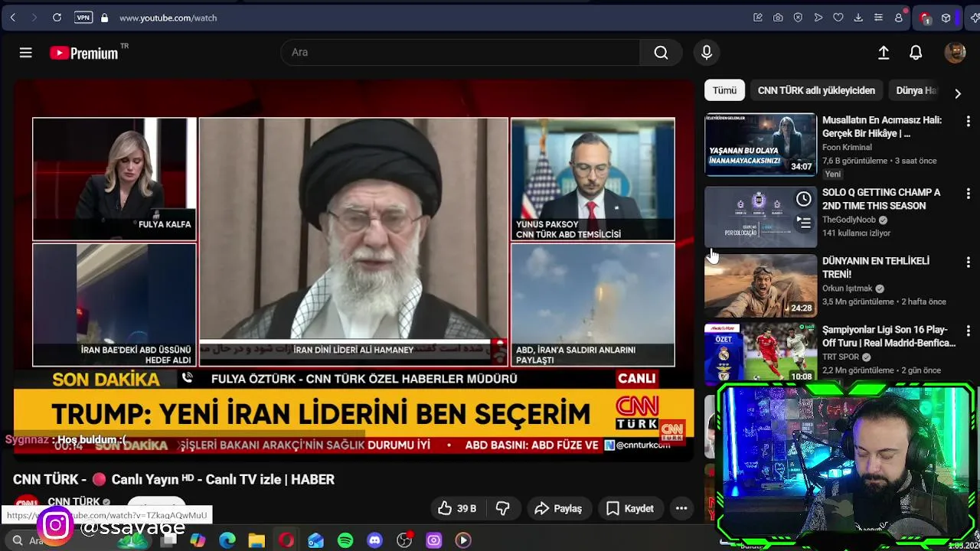Open Microsoft Edge from the taskbar
This screenshot has width=980, height=551.
pos(227,540)
